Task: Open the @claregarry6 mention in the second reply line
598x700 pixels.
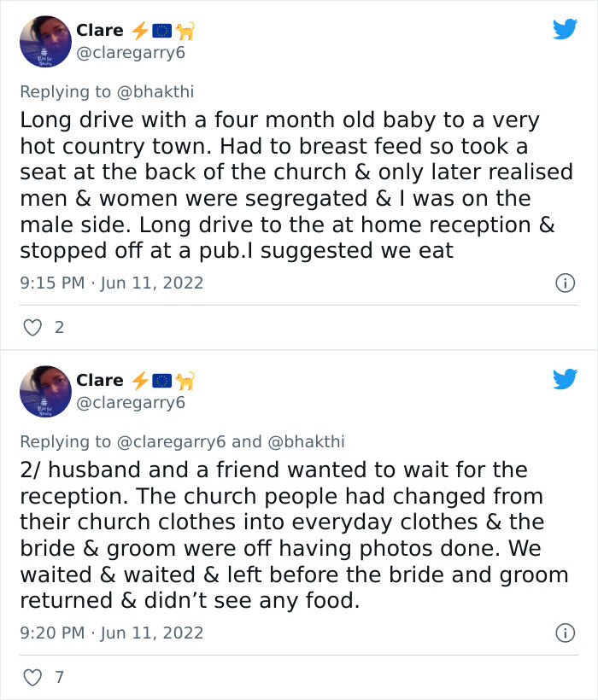Action: [171, 441]
